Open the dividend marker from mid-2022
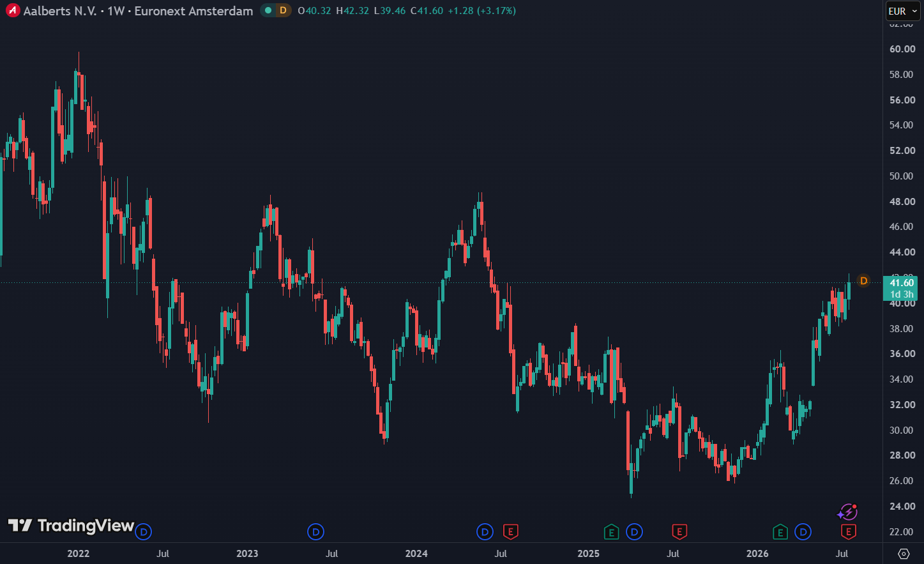 coord(144,531)
